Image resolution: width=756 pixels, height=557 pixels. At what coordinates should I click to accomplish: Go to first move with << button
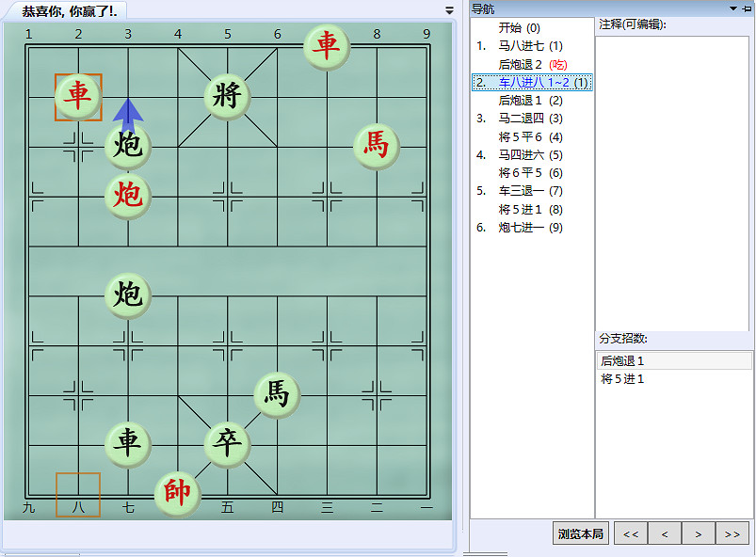(x=629, y=533)
